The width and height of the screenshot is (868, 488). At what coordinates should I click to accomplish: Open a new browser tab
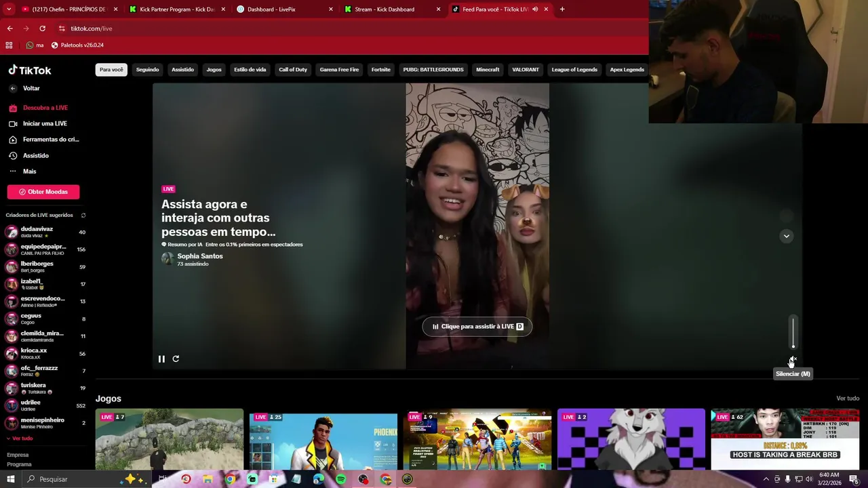pos(562,9)
